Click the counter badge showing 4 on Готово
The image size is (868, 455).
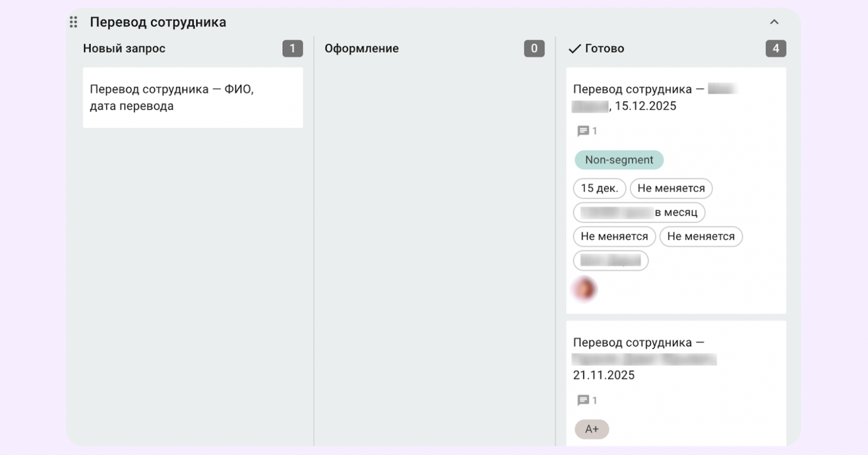pos(776,48)
